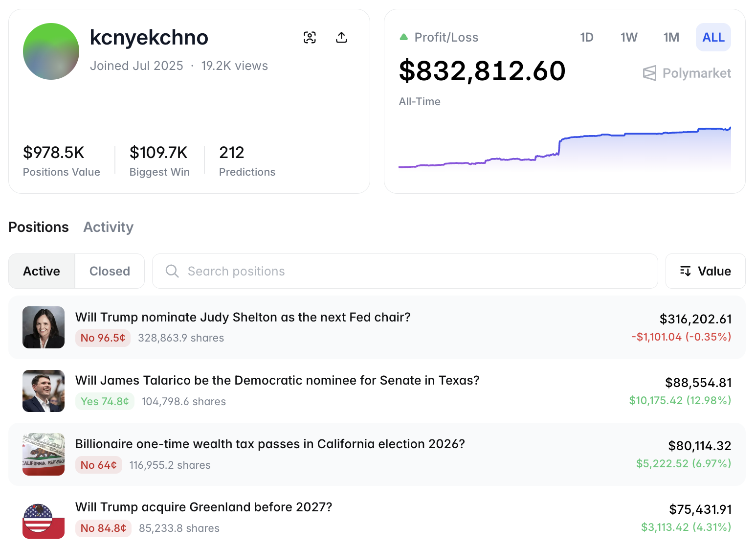Click the kcnyekchno profile avatar
This screenshot has height=549, width=756.
(51, 51)
